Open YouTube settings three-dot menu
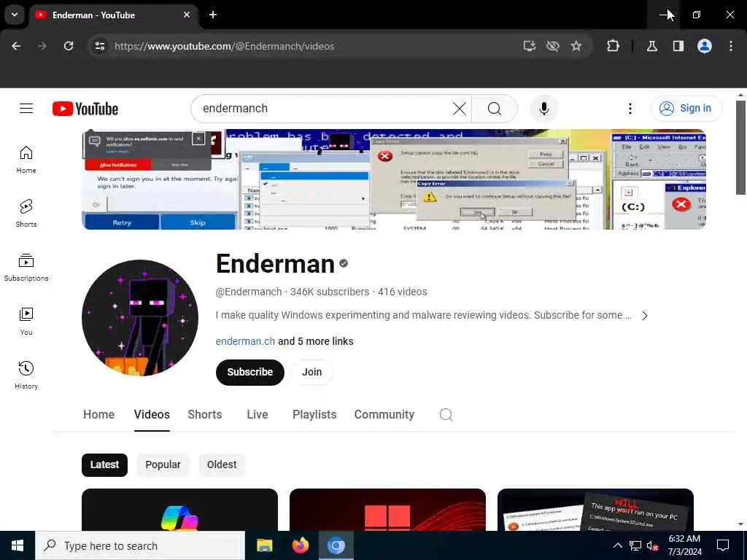 pos(630,109)
